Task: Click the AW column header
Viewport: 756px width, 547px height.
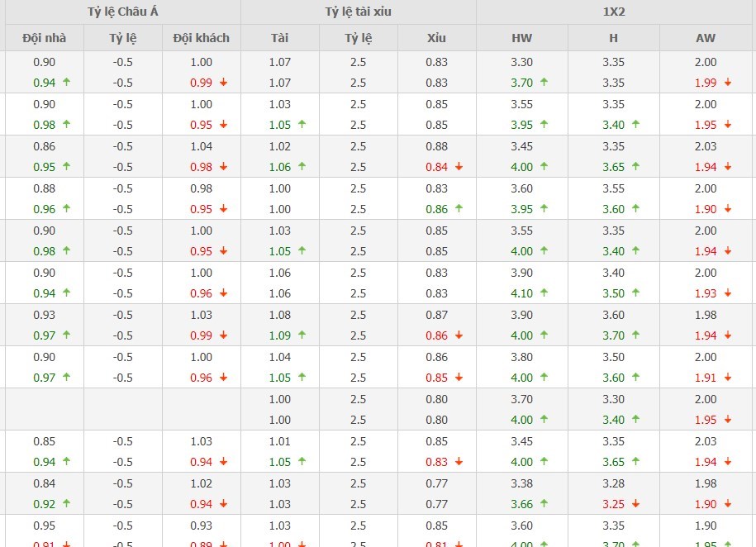Action: [x=706, y=38]
